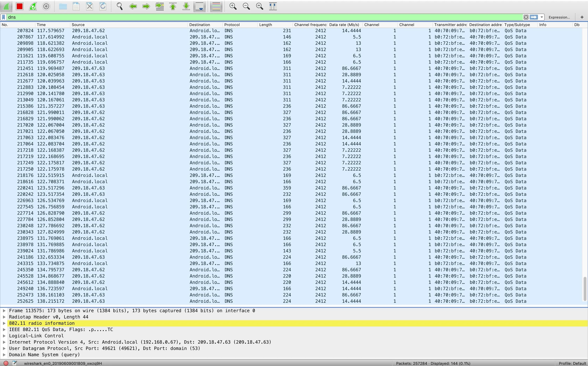Select packet 216828 with length 327
The height and width of the screenshot is (366, 588).
click(291, 112)
